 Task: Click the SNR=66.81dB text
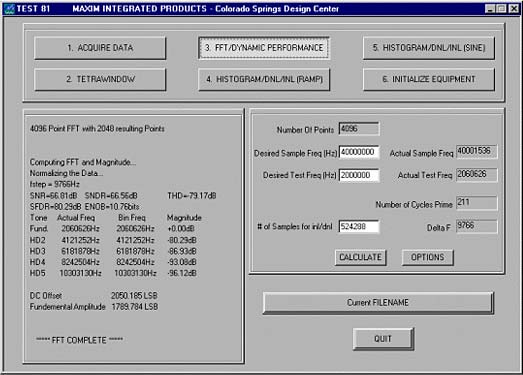click(x=54, y=196)
